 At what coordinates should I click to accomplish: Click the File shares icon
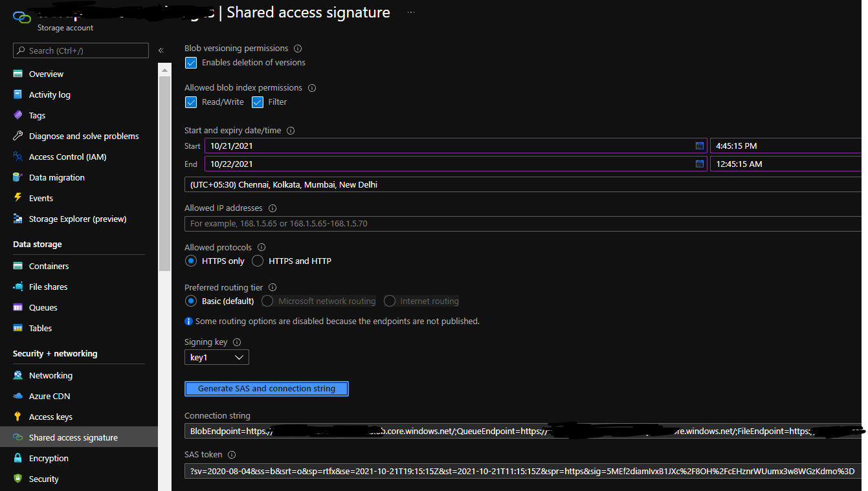[x=18, y=287]
